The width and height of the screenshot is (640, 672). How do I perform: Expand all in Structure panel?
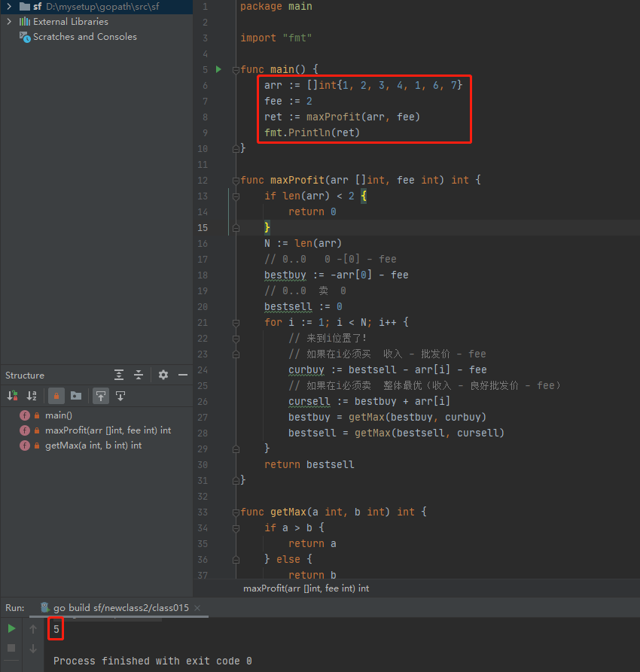tap(119, 375)
